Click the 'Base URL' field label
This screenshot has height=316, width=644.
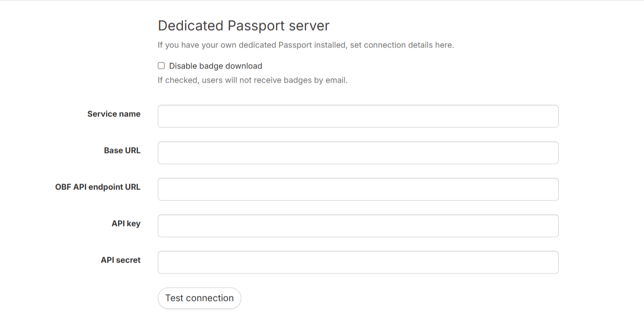[122, 151]
